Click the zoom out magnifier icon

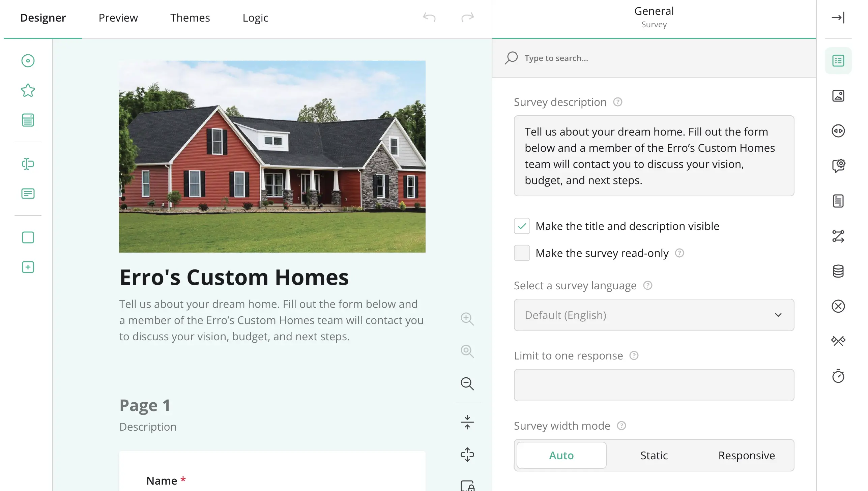pos(467,383)
